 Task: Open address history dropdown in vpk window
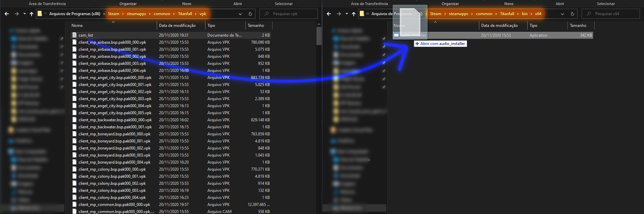240,14
